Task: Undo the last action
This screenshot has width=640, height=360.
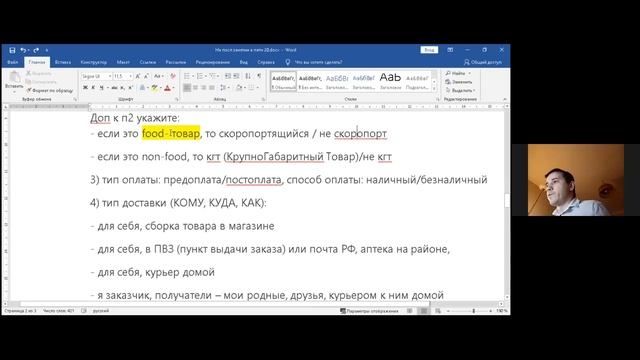Action: (x=23, y=50)
